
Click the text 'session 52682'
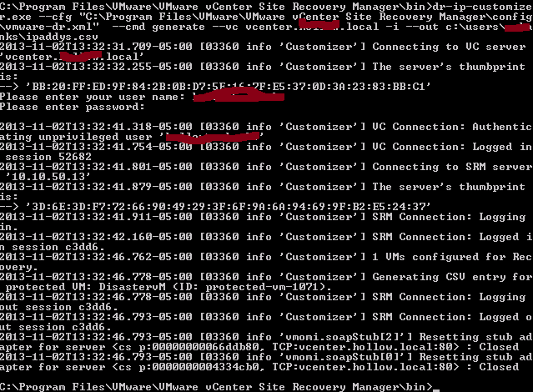click(48, 157)
